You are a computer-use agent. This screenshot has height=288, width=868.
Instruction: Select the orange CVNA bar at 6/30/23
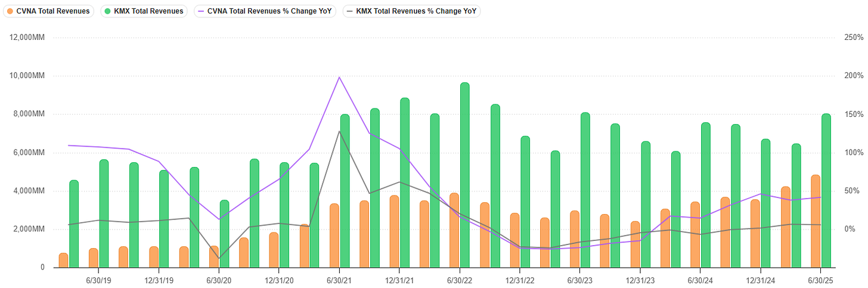(575, 239)
